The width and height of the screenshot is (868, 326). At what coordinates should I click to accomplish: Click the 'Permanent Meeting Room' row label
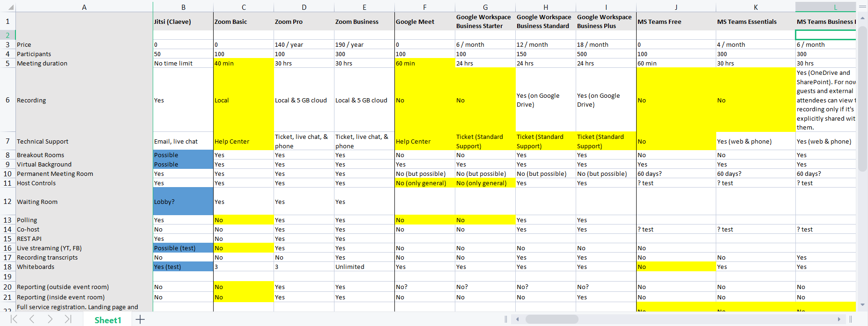click(x=84, y=174)
